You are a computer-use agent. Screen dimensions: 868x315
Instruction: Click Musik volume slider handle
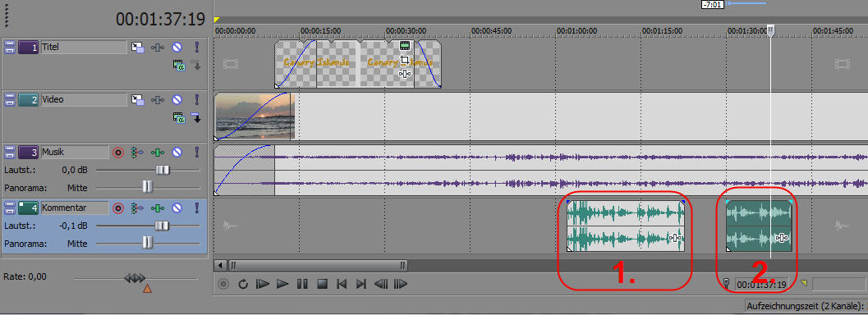tap(162, 170)
